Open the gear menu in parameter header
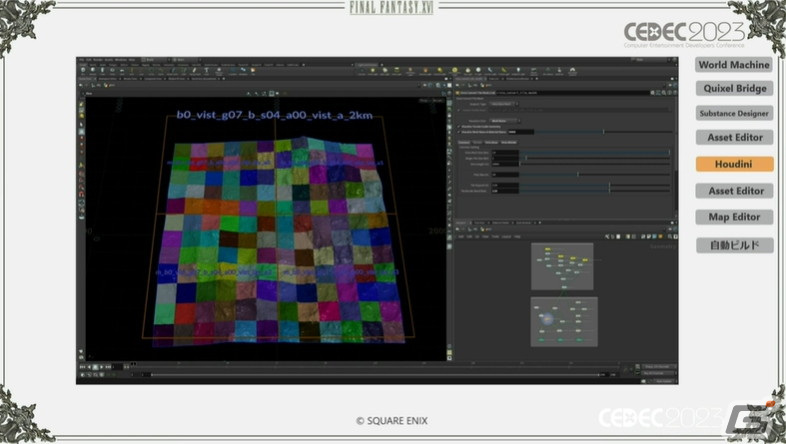The height and width of the screenshot is (444, 786). 653,93
